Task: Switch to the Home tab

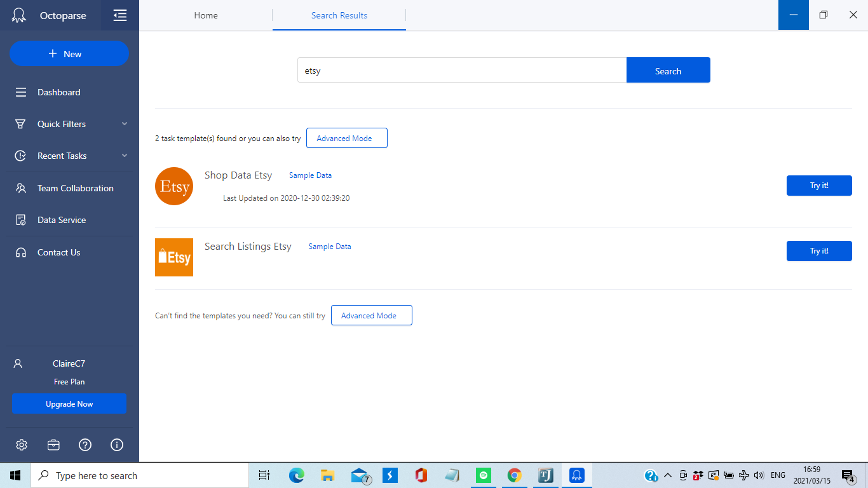Action: pyautogui.click(x=206, y=15)
